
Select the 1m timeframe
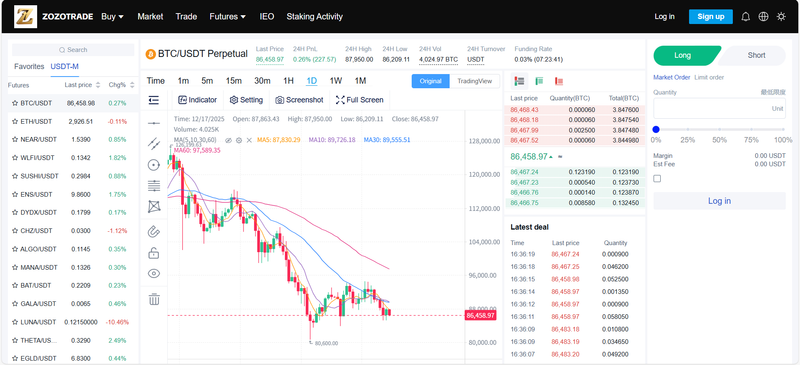(x=183, y=81)
